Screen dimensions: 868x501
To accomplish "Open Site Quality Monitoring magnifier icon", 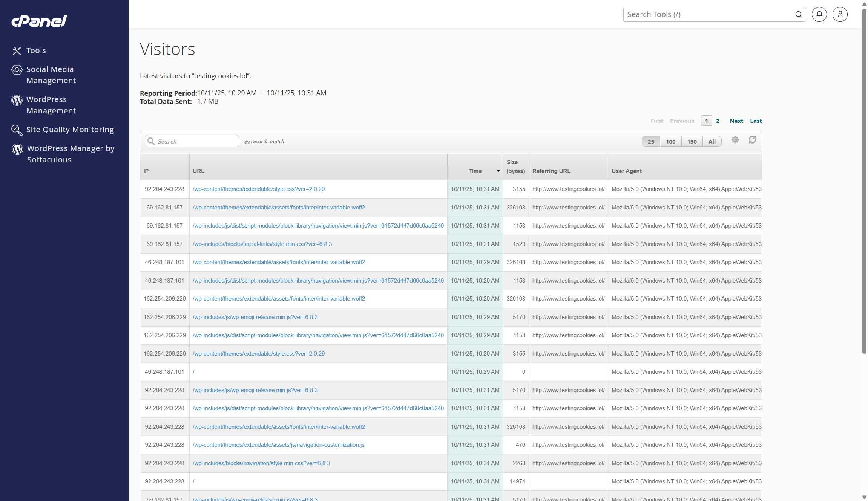I will tap(17, 130).
